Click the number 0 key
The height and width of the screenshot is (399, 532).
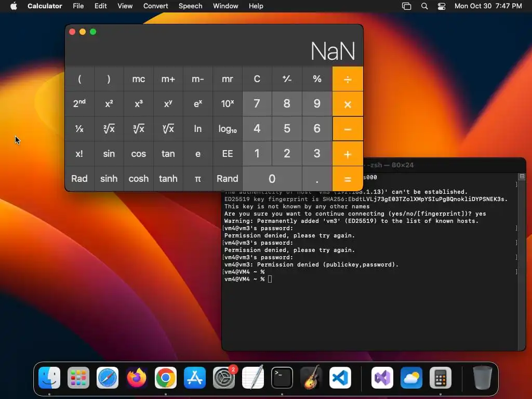tap(272, 179)
